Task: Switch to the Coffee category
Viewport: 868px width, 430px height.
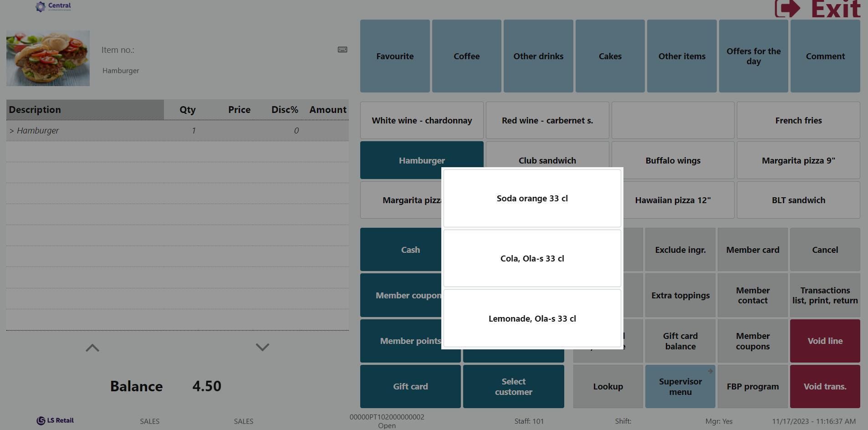Action: click(466, 56)
